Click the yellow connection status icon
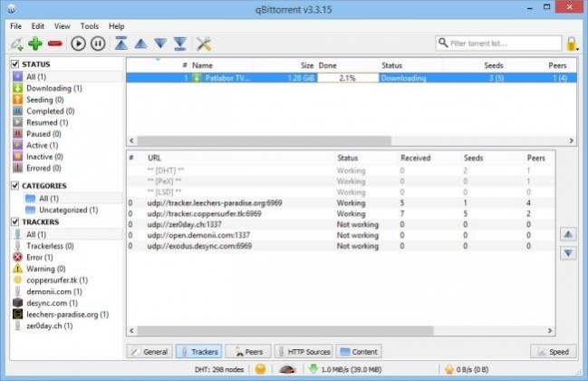The image size is (588, 381). (260, 369)
